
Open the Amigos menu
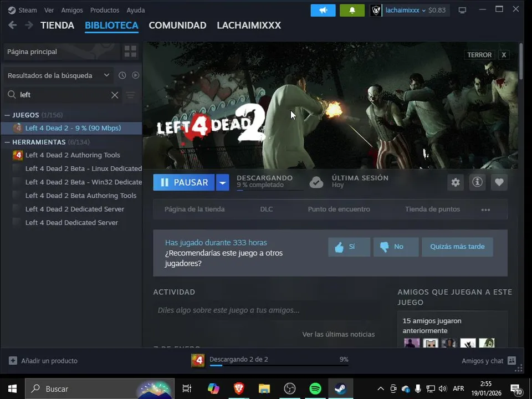(72, 10)
